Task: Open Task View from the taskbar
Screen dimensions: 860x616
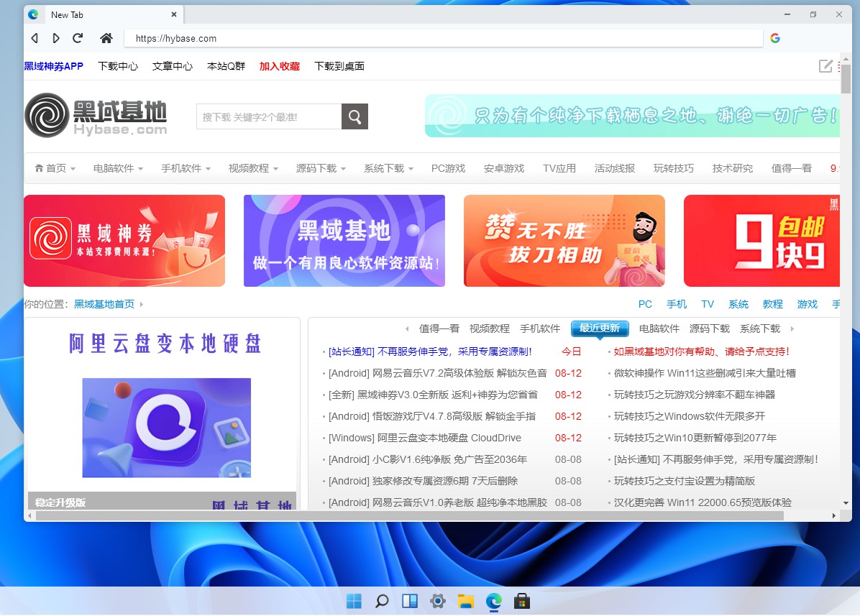Action: point(410,601)
